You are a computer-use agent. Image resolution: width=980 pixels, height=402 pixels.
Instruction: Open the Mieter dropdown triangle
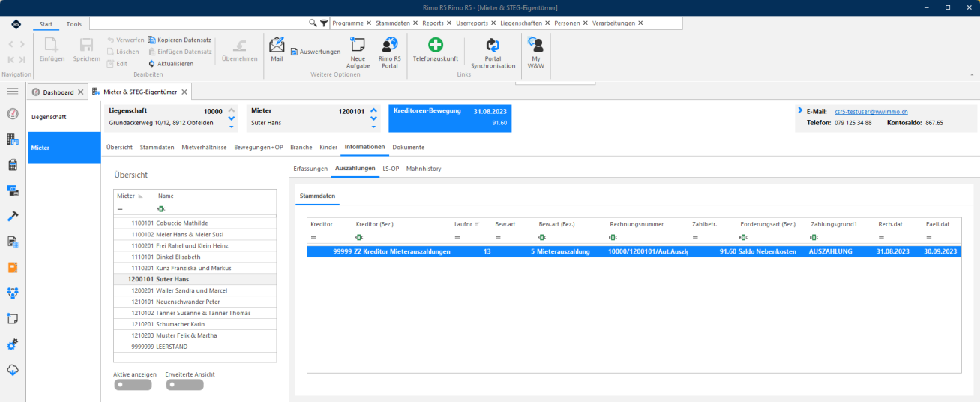pyautogui.click(x=374, y=127)
